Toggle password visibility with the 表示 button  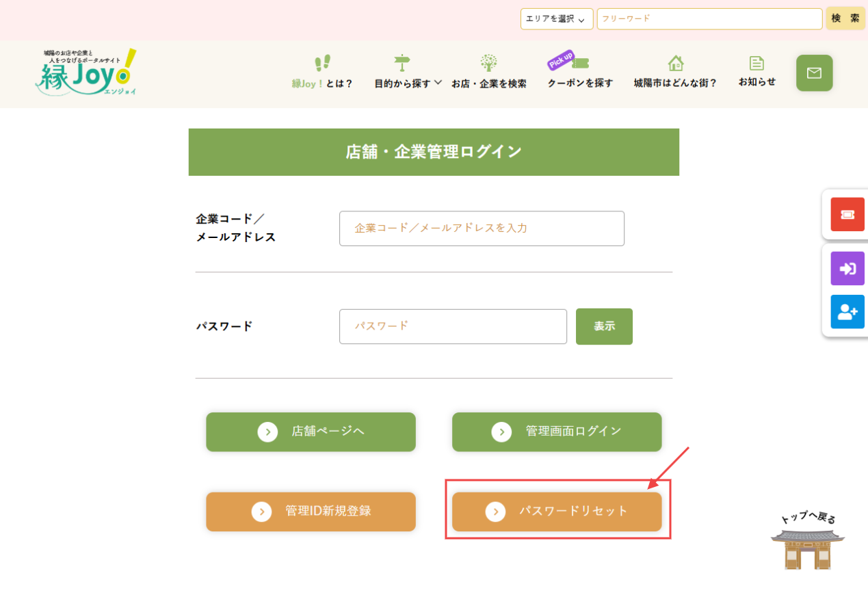pyautogui.click(x=603, y=326)
